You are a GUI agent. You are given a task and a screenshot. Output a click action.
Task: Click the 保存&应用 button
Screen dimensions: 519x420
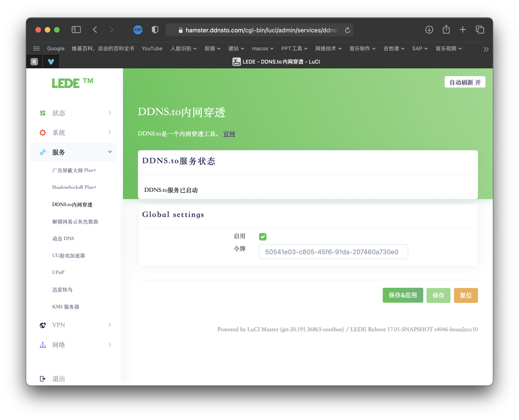tap(403, 295)
